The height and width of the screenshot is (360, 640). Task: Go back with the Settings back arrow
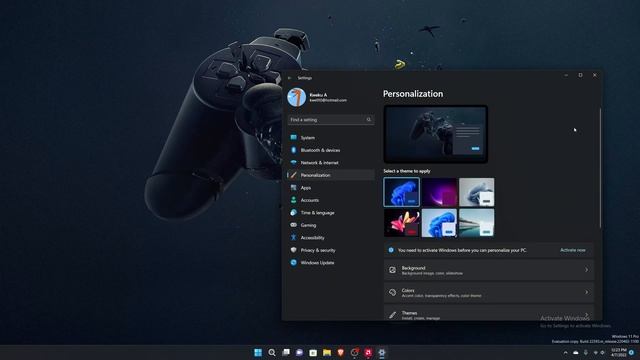(x=290, y=78)
